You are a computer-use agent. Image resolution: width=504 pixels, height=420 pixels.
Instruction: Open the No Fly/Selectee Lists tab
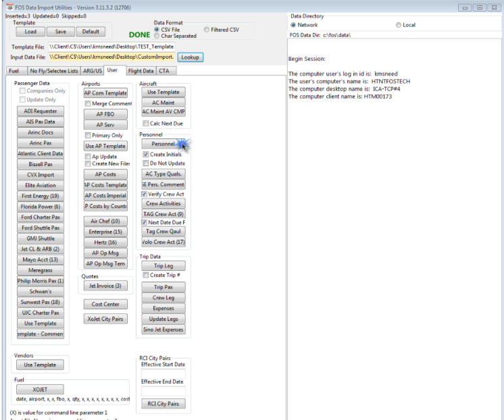[x=54, y=70]
